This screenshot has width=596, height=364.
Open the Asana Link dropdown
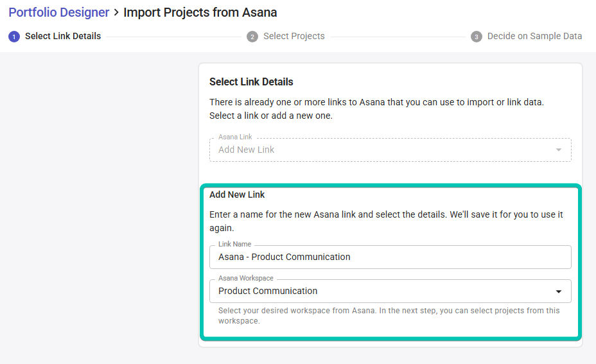(390, 150)
